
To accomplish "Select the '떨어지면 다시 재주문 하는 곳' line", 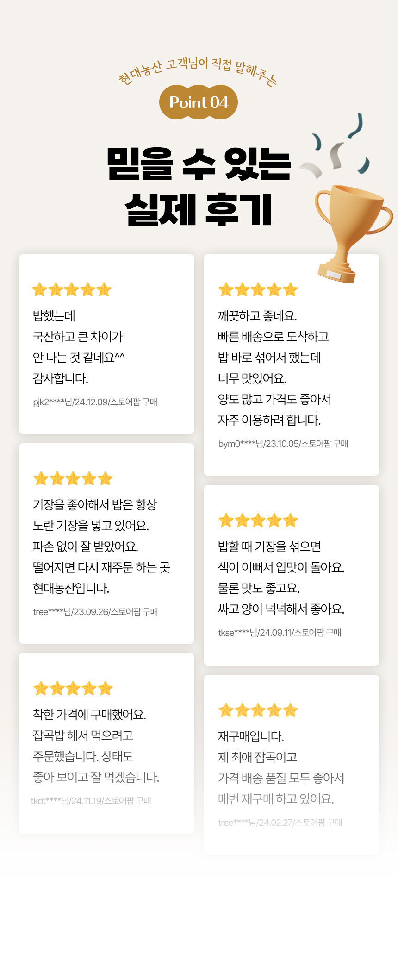I will (101, 567).
